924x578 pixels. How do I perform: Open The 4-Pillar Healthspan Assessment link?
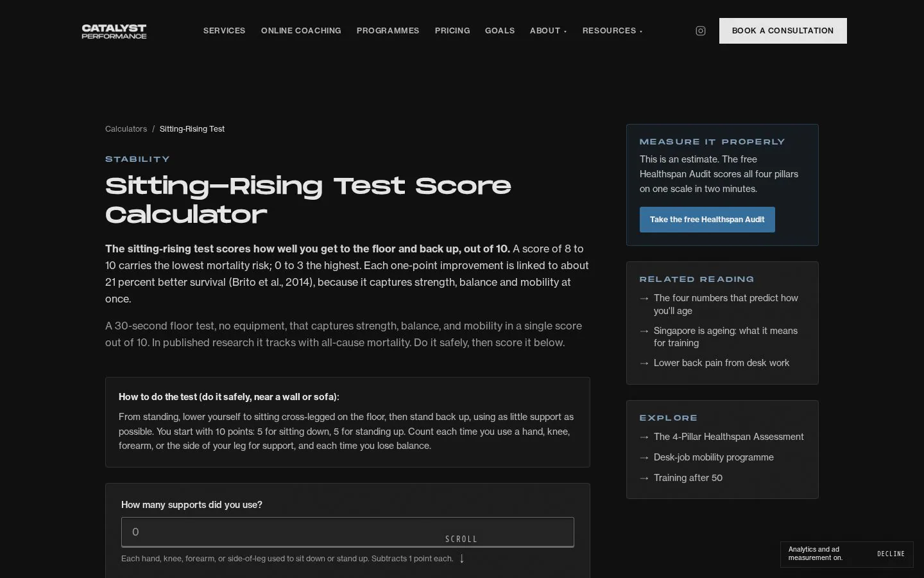point(728,437)
